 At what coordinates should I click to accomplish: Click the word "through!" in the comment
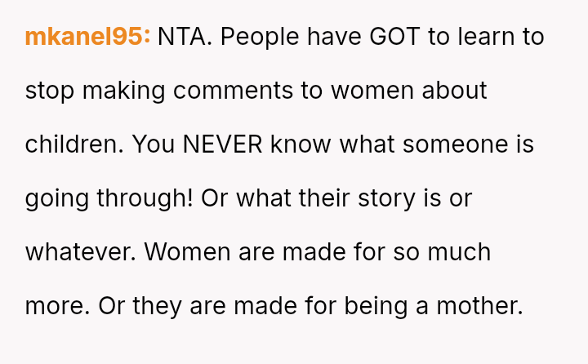pyautogui.click(x=147, y=198)
